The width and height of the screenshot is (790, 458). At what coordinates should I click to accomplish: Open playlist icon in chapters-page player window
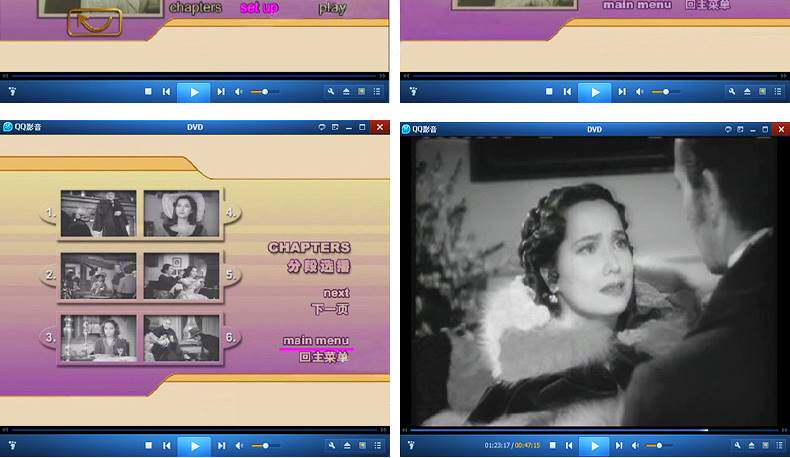coord(377,445)
